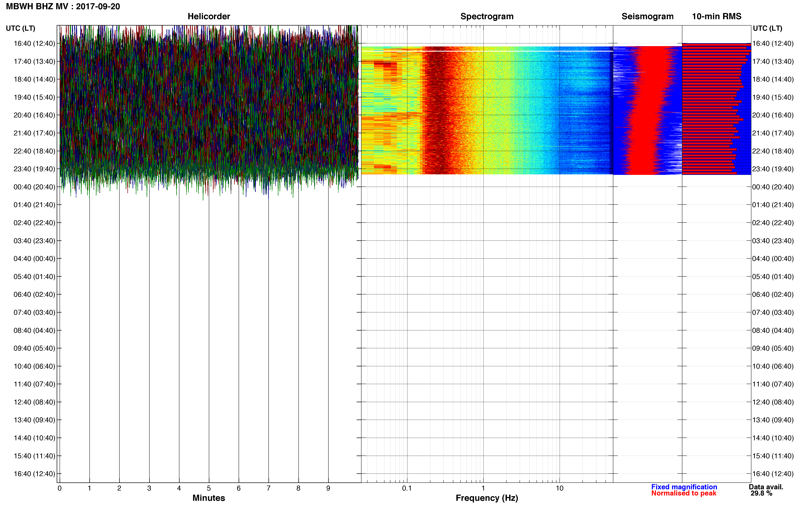Click the left 02:40 (22:40) time label
The image size is (812, 508).
coord(34,223)
